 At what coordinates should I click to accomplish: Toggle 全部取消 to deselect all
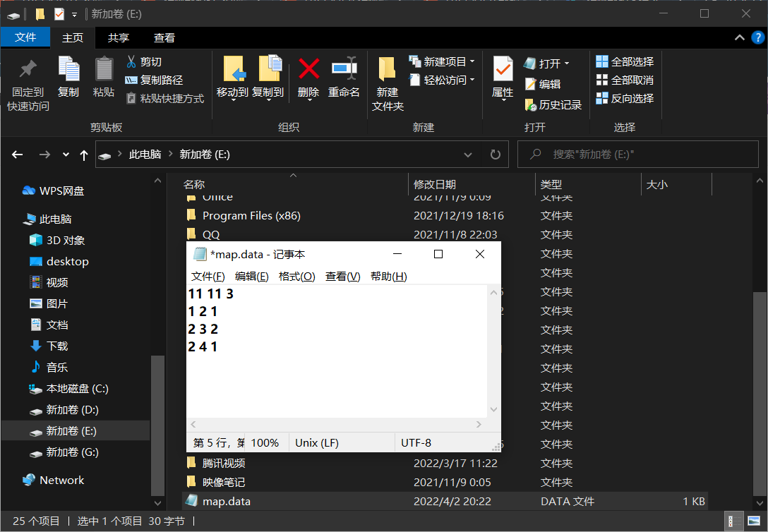(x=623, y=80)
